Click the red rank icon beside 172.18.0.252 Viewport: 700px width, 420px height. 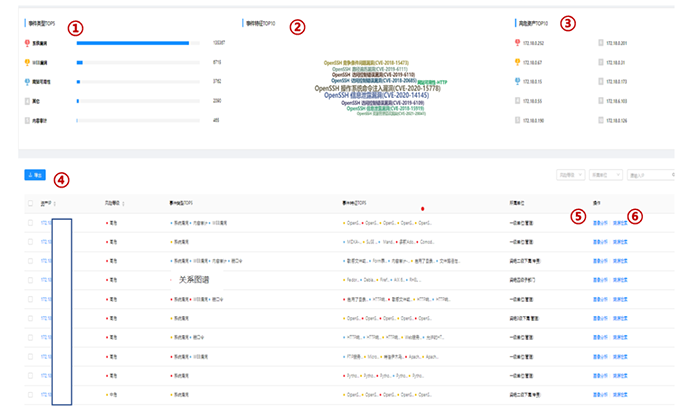click(x=517, y=42)
